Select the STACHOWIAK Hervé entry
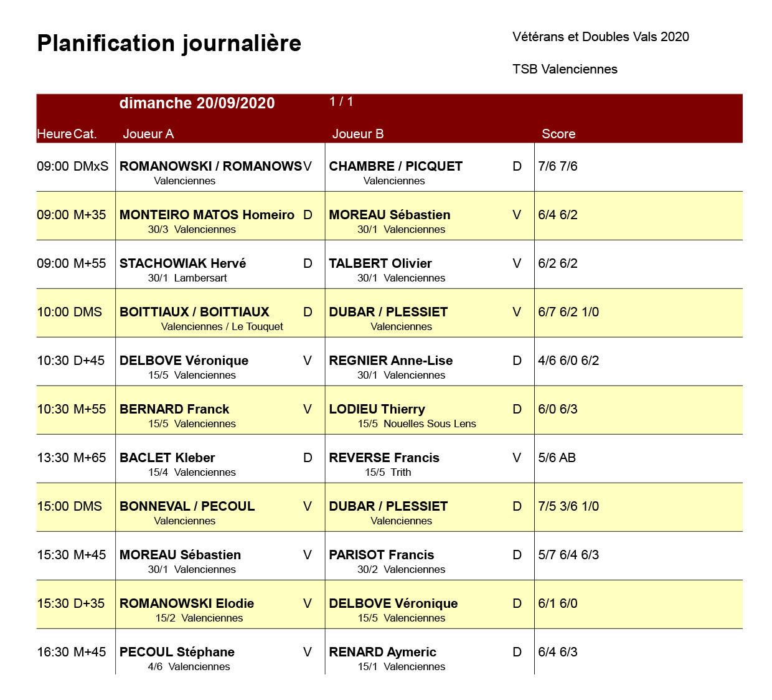The height and width of the screenshot is (700, 772). pos(182,263)
